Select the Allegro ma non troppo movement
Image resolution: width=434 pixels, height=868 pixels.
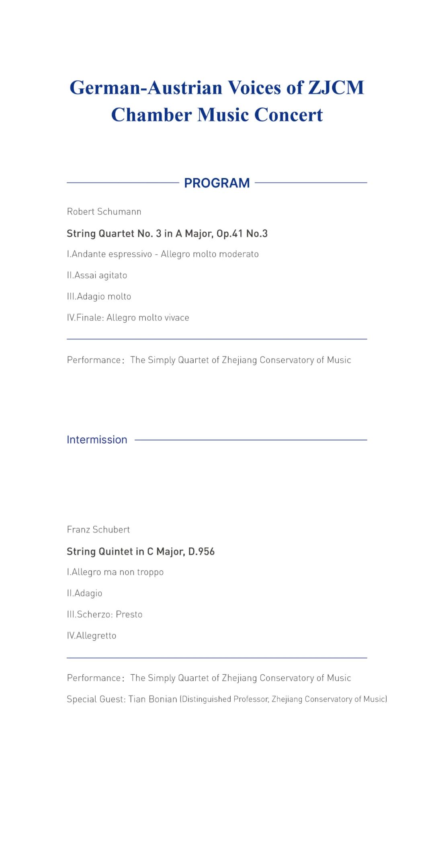(x=115, y=572)
